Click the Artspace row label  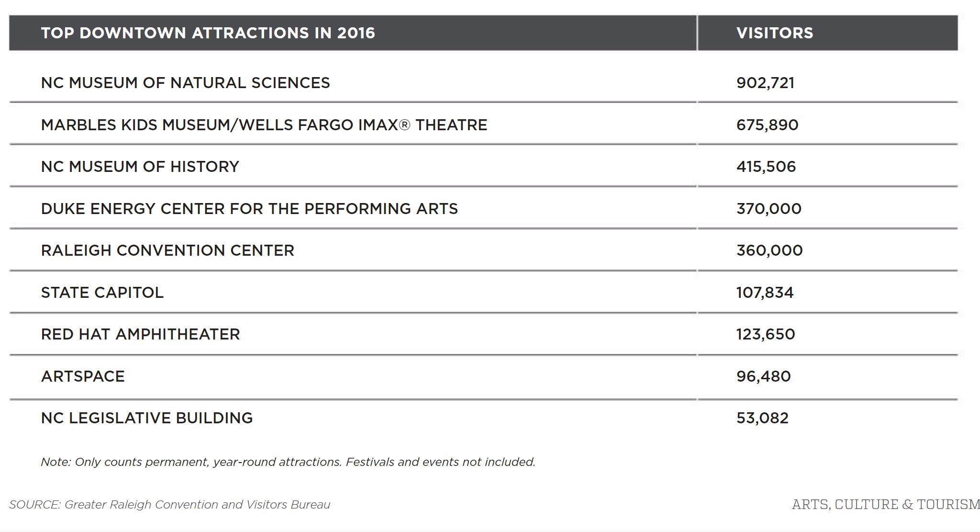(x=83, y=376)
